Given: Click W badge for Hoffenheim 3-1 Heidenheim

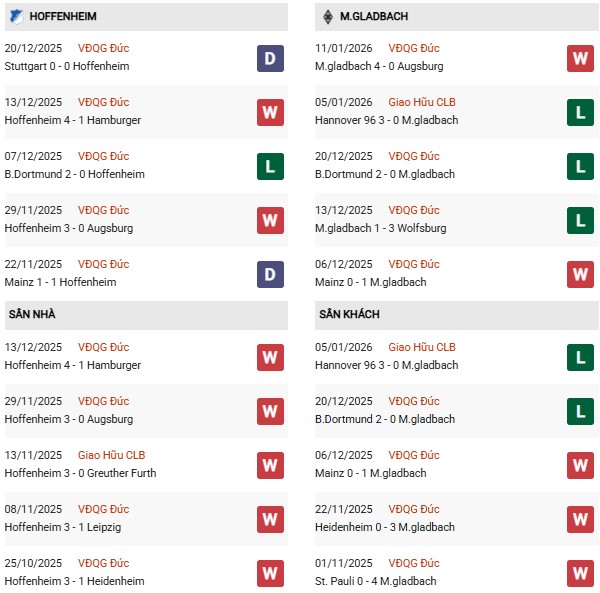Looking at the screenshot, I should [269, 573].
